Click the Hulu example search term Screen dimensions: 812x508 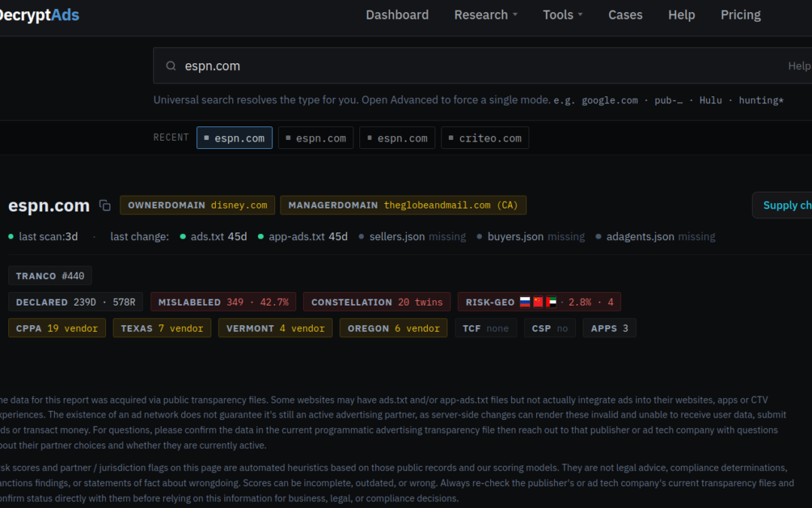[710, 101]
